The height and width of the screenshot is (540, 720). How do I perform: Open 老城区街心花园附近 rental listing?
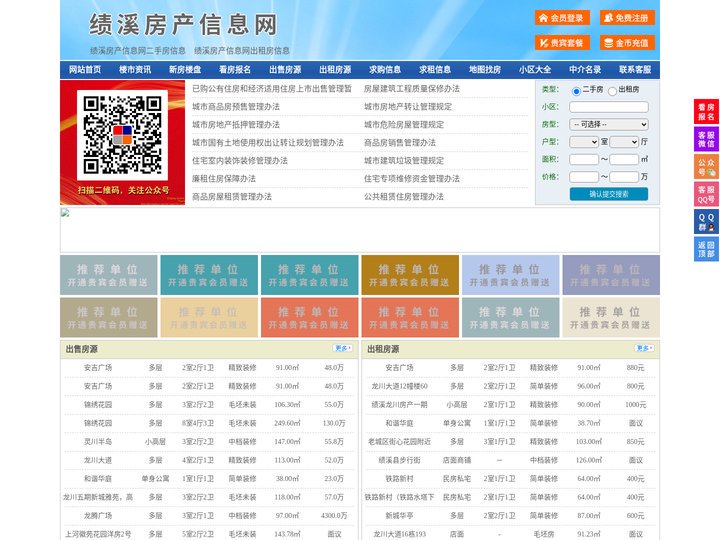[x=399, y=442]
